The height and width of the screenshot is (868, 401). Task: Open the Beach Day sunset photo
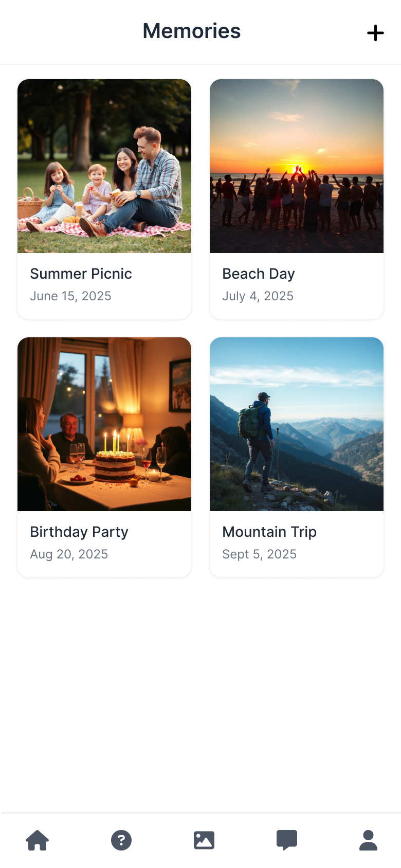pos(297,166)
